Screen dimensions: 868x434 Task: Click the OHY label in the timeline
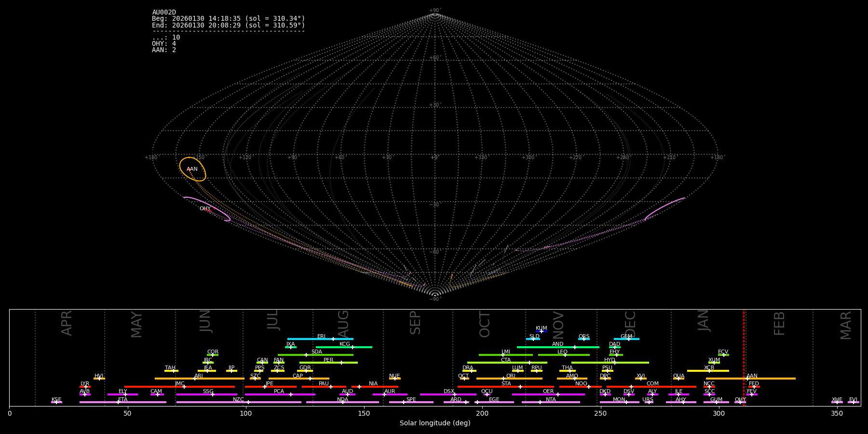click(x=740, y=400)
